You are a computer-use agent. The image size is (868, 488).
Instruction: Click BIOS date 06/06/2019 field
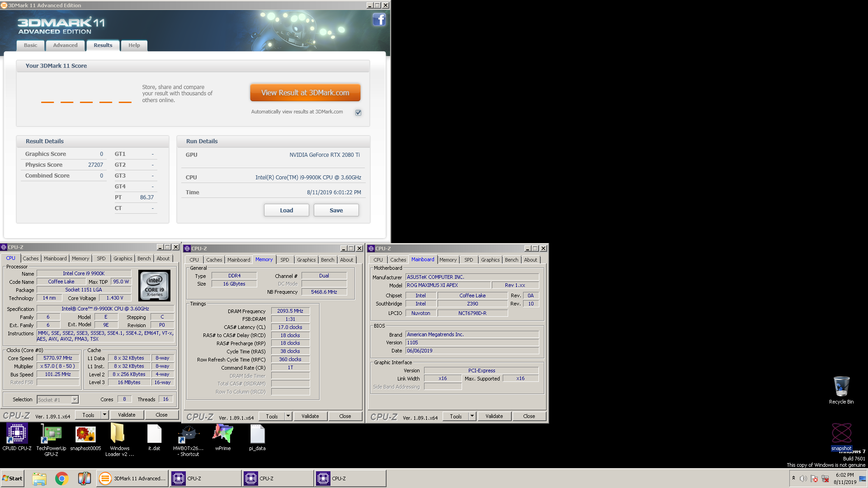472,351
